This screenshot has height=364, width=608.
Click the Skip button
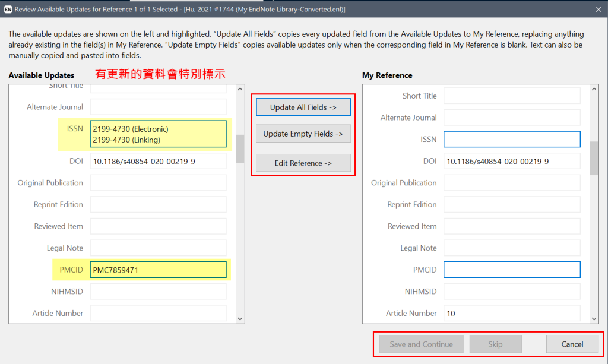495,344
